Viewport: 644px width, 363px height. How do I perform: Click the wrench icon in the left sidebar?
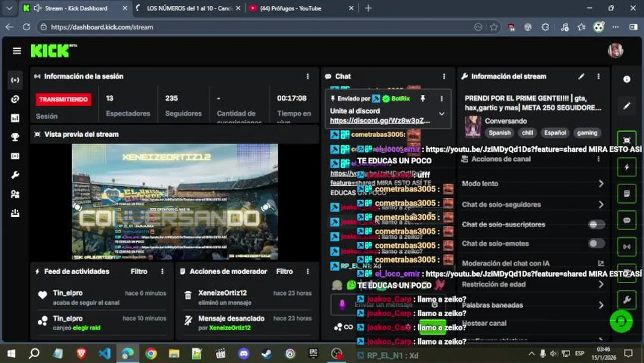coord(15,175)
